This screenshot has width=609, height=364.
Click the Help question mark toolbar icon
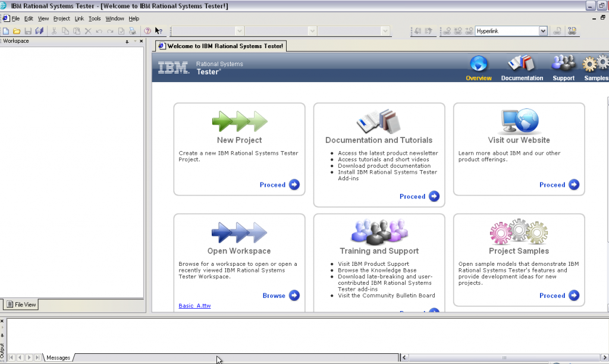(147, 30)
